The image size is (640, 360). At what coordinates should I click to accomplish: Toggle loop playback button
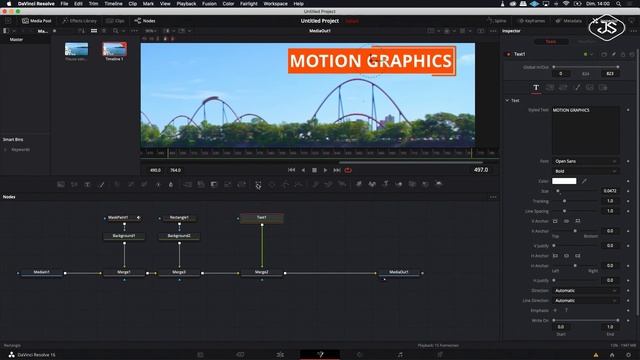pos(348,170)
